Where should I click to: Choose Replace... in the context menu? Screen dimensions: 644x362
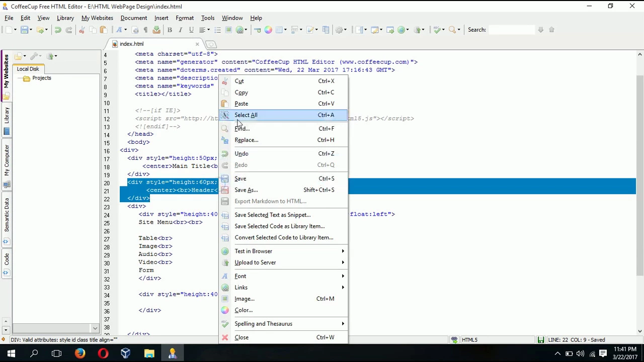coord(283,140)
